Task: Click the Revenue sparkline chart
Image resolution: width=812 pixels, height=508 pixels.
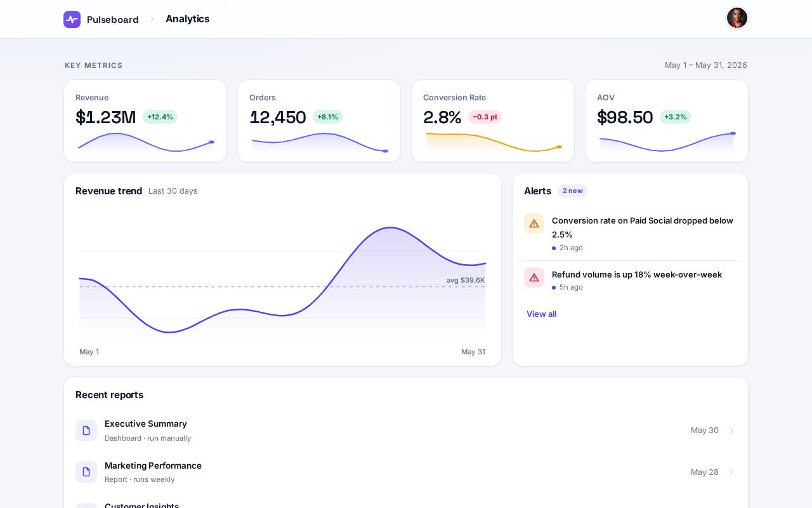Action: 145,142
